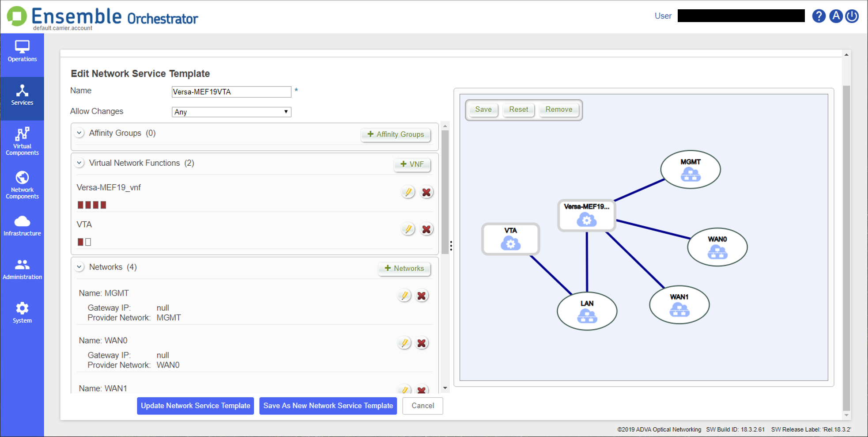Image resolution: width=868 pixels, height=437 pixels.
Task: Click 'Name: WAN0' network row text
Action: tap(103, 341)
